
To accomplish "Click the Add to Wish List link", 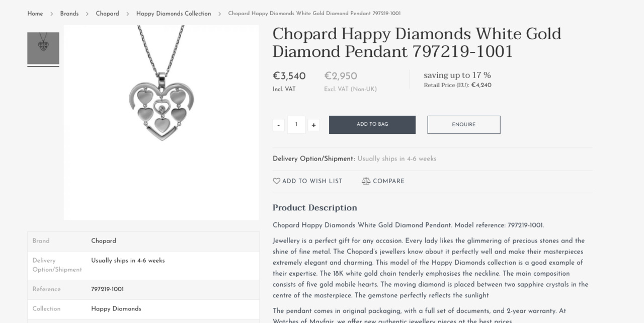I will [312, 181].
